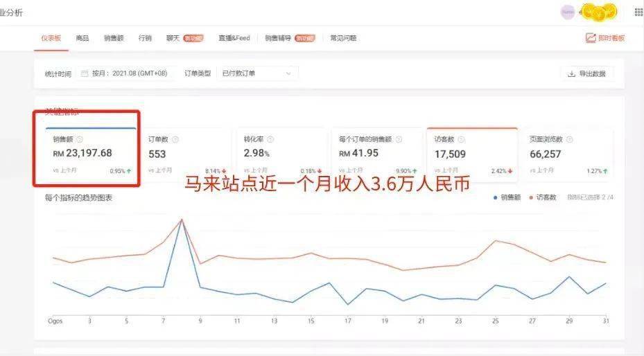Image resolution: width=644 pixels, height=356 pixels.
Task: Click the peak point on day 8 of chart
Action: pyautogui.click(x=182, y=220)
